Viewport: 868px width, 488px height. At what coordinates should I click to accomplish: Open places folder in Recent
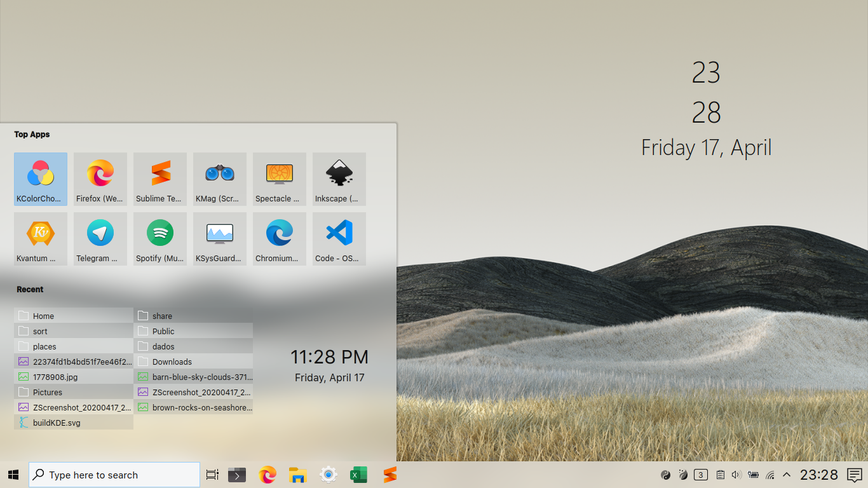(x=74, y=346)
